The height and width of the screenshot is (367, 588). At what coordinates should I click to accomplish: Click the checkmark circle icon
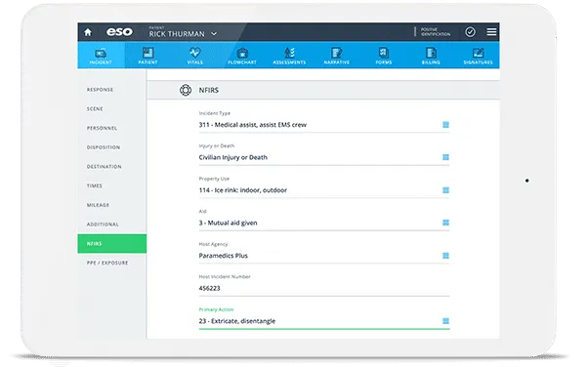click(x=470, y=32)
